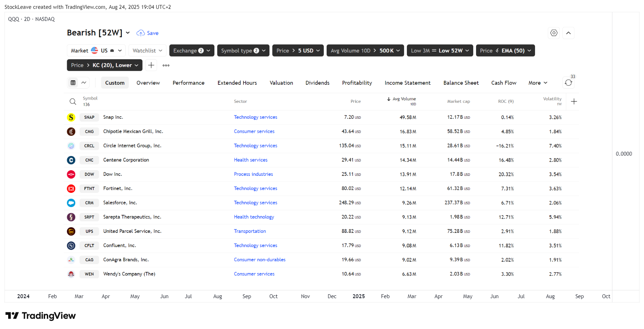This screenshot has height=329, width=644.
Task: Click the Chipotle Mexican Grill logo
Action: [71, 132]
